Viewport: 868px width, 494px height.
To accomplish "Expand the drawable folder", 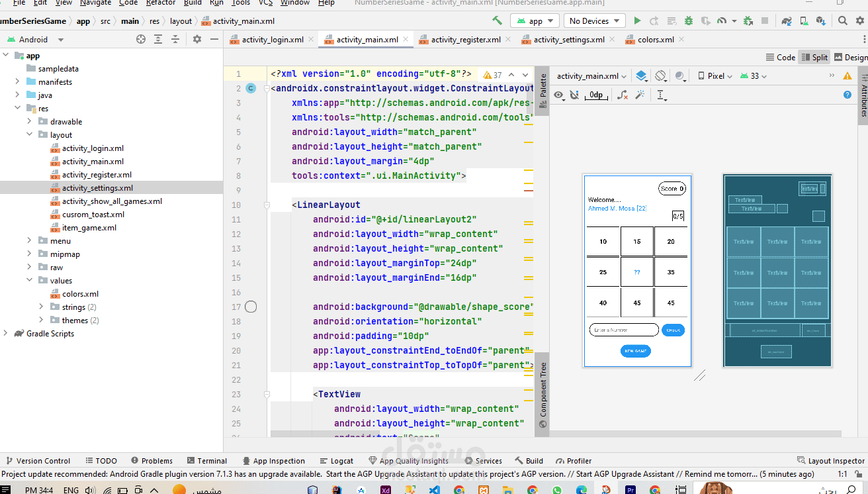I will 29,122.
